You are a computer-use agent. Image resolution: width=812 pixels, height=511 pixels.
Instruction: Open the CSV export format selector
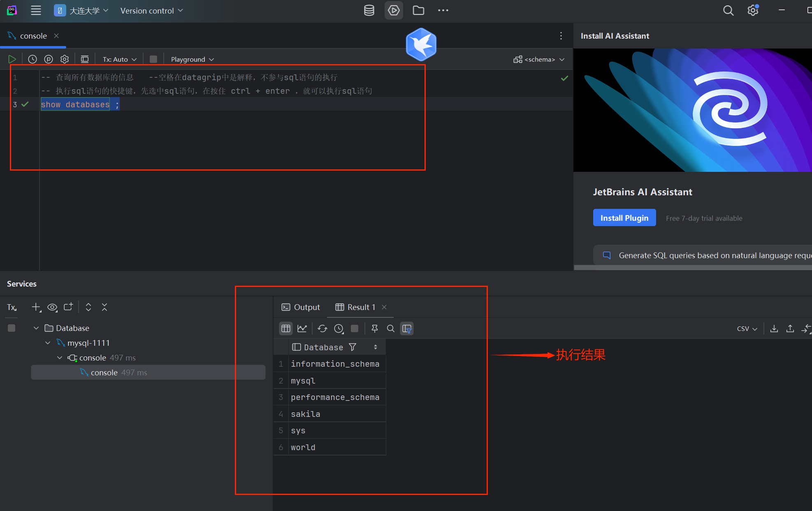747,328
